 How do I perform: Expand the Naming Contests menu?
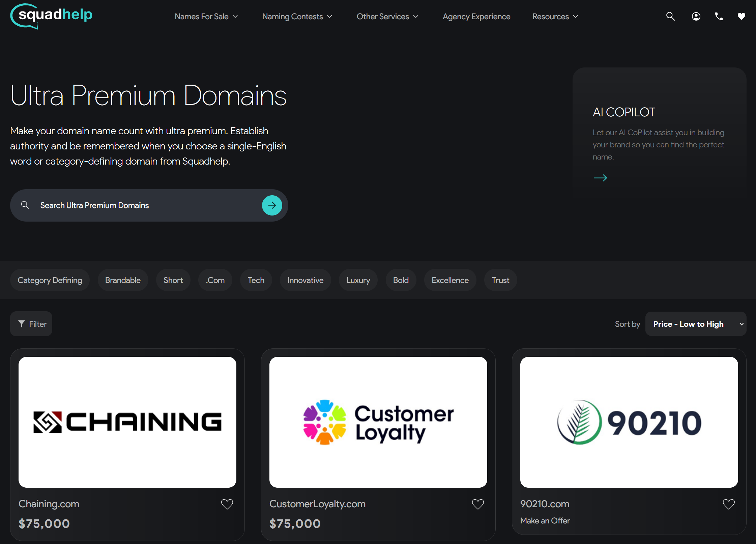coord(297,17)
